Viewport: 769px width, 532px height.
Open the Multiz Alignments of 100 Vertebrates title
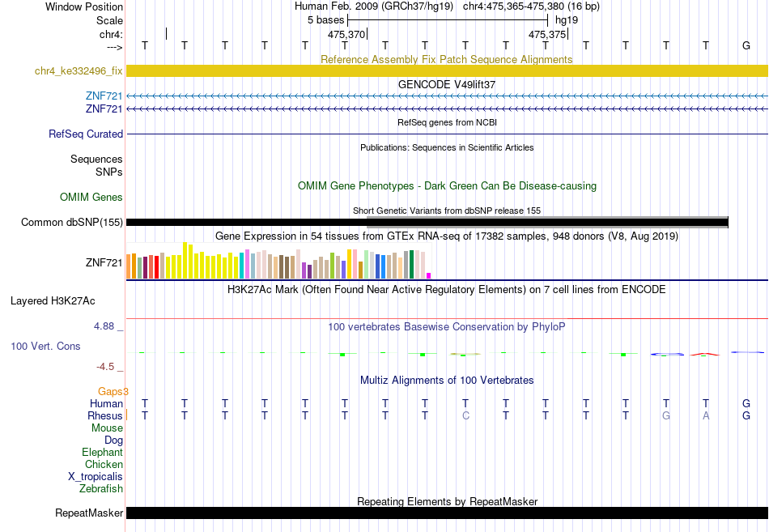(447, 381)
